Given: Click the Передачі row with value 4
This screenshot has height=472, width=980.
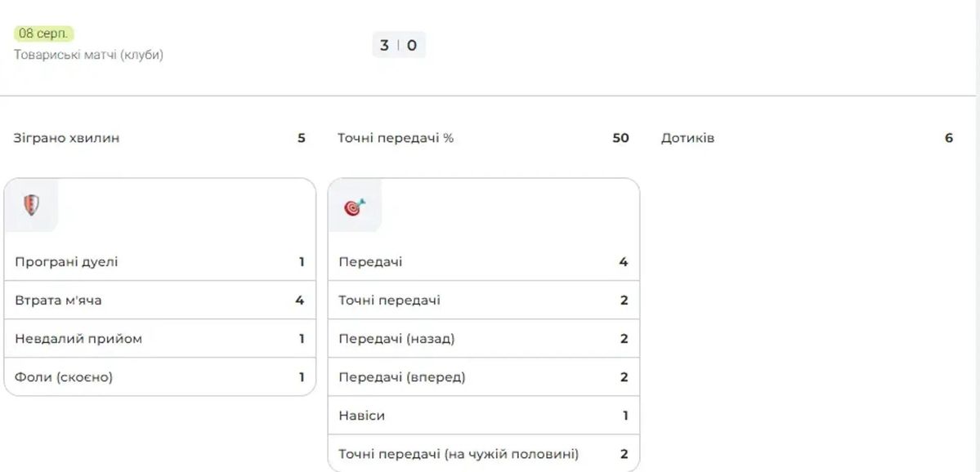Looking at the screenshot, I should pyautogui.click(x=484, y=261).
